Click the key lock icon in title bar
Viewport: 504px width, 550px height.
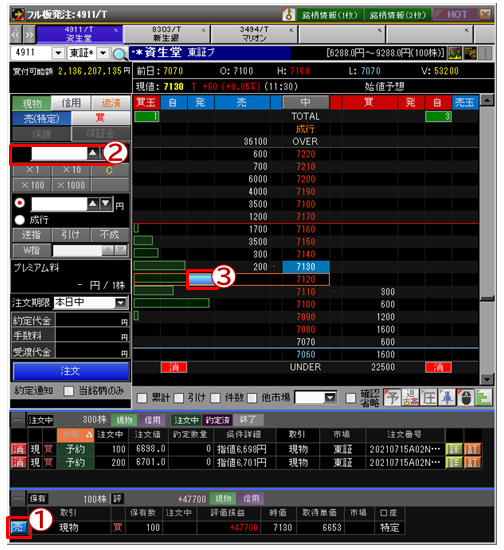[288, 14]
